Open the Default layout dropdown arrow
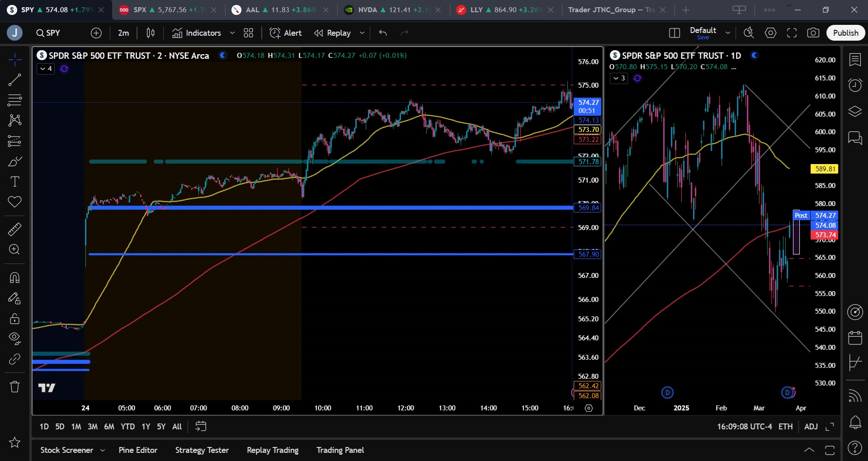 [x=728, y=33]
